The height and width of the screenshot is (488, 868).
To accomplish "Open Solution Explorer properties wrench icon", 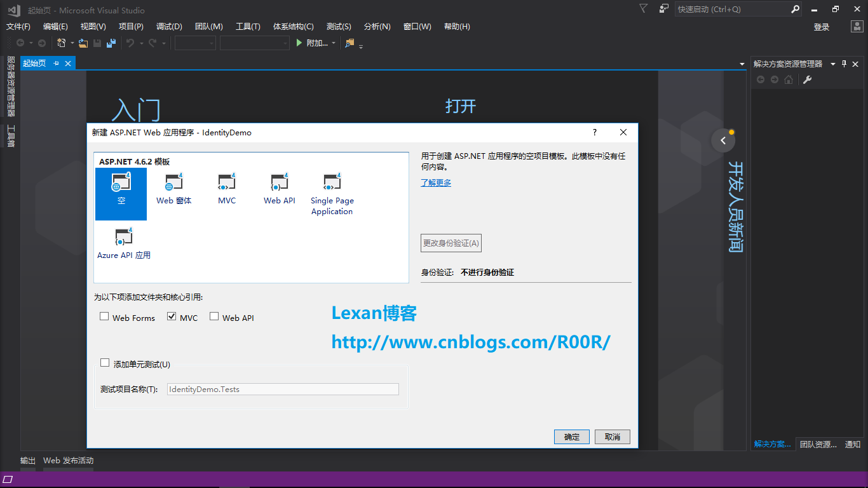I will point(807,79).
